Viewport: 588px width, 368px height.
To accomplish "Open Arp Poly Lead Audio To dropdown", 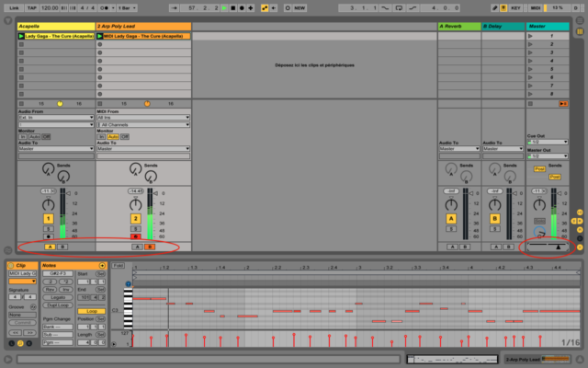I will click(143, 149).
